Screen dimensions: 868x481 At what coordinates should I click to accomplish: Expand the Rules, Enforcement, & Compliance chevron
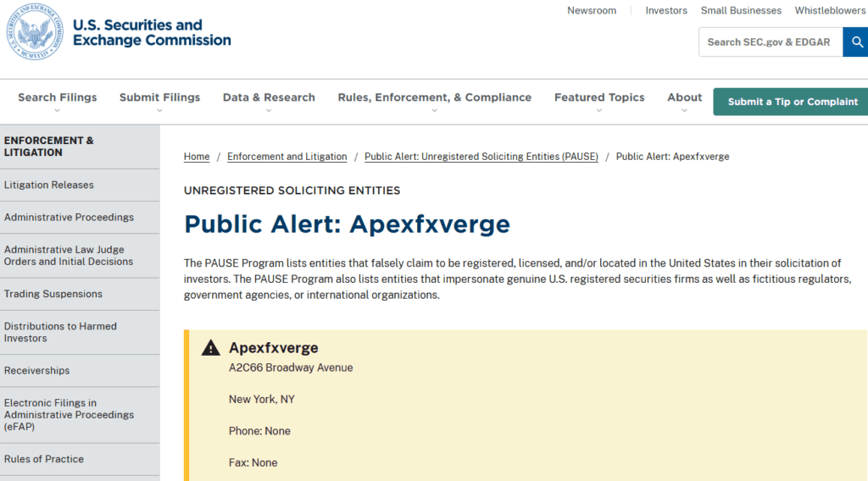tap(435, 111)
